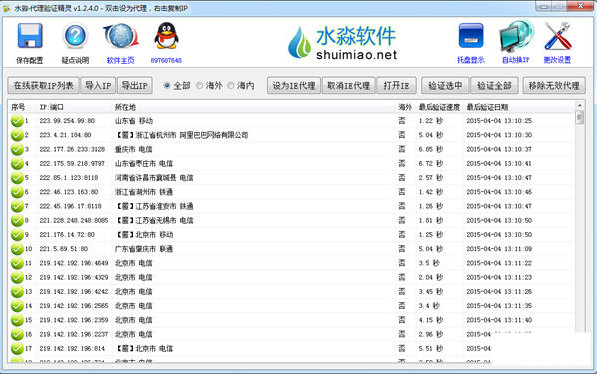Click the 移除无效代理 button
Image resolution: width=597 pixels, height=374 pixels.
pos(554,86)
